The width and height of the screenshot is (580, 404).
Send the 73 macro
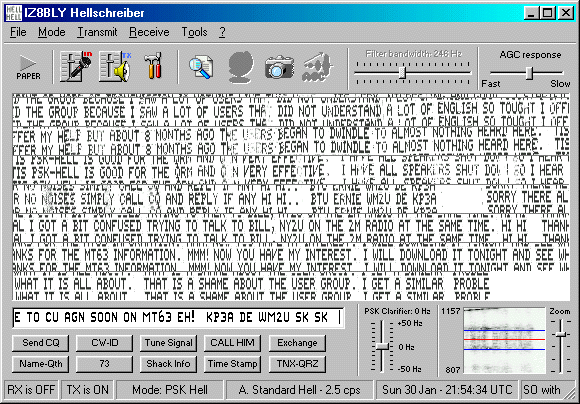click(104, 364)
